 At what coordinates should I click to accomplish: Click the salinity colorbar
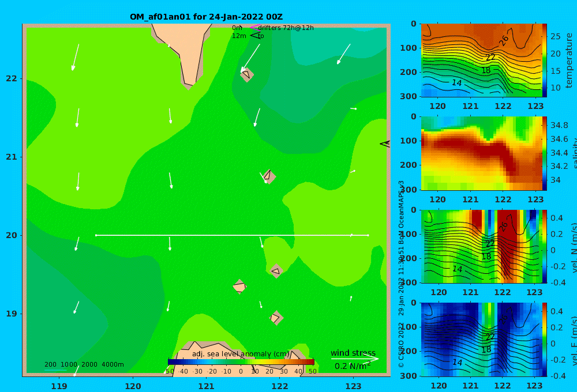pyautogui.click(x=544, y=153)
